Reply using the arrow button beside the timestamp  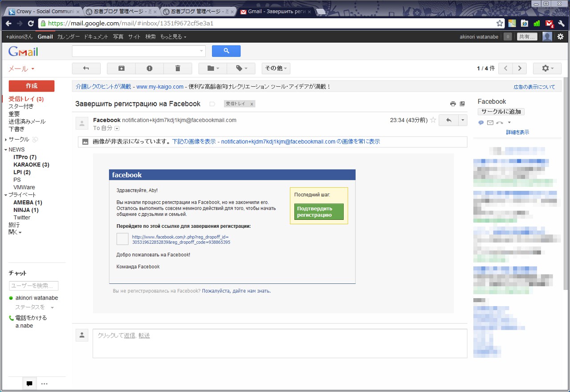click(448, 120)
